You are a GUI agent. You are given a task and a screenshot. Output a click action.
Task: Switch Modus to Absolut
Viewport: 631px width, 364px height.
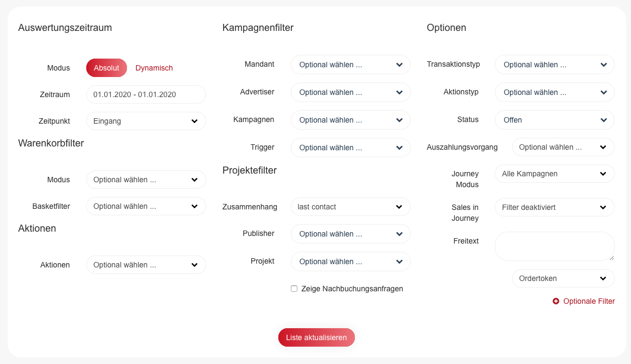[x=107, y=68]
